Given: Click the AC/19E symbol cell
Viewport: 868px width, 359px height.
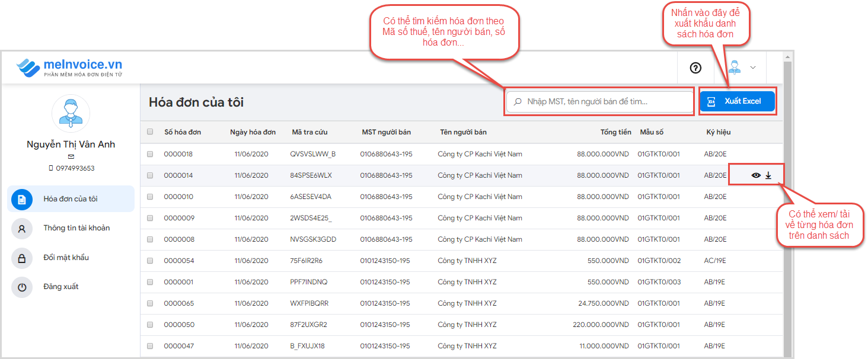Looking at the screenshot, I should click(x=714, y=261).
